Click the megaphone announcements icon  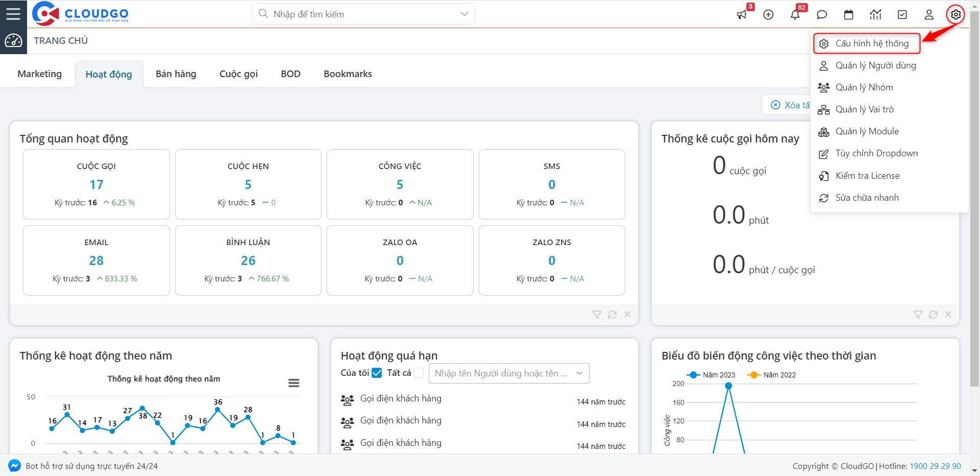pyautogui.click(x=742, y=15)
